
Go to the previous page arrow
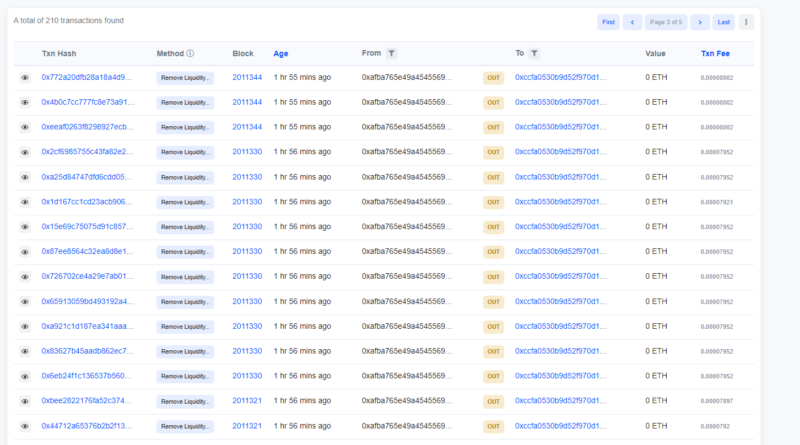632,22
